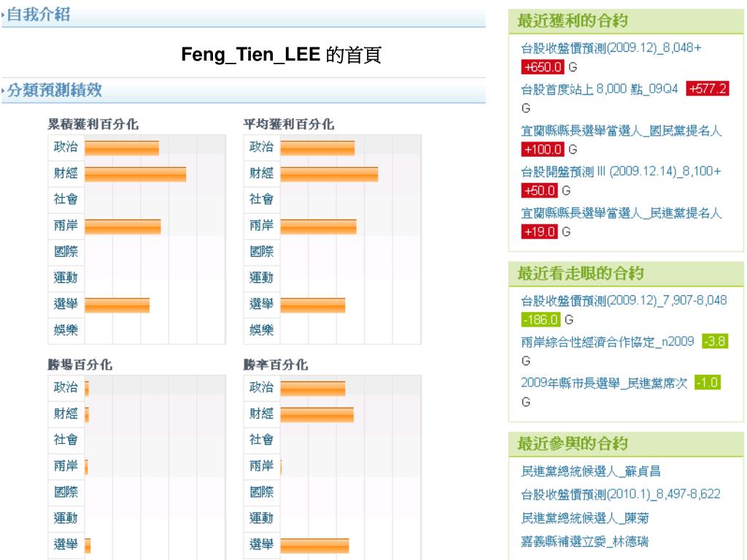Screen dimensions: 747x560
Task: Click the green -186.0 loss badge
Action: tap(541, 319)
